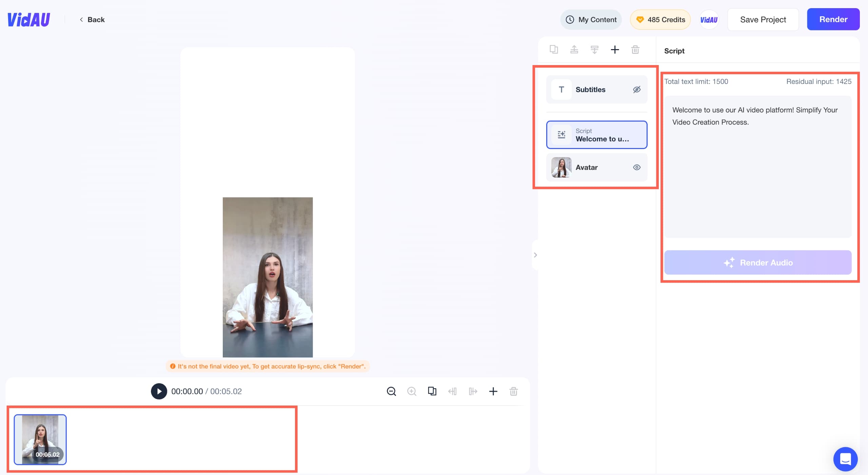This screenshot has height=475, width=868.
Task: Click the avatar video in the canvas
Action: 268,277
